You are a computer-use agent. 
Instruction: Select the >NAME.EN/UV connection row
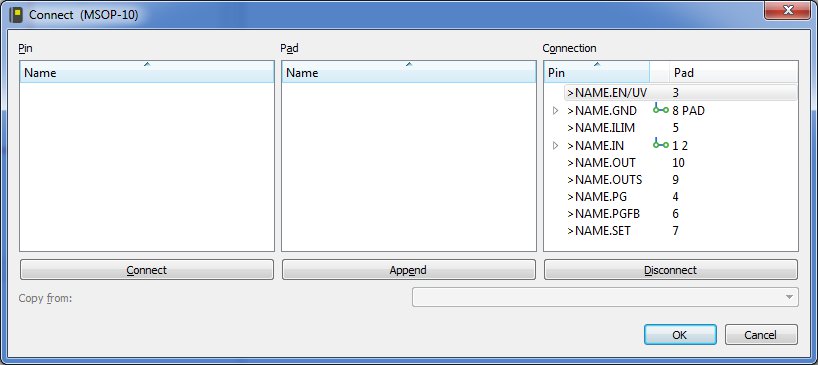(x=681, y=93)
